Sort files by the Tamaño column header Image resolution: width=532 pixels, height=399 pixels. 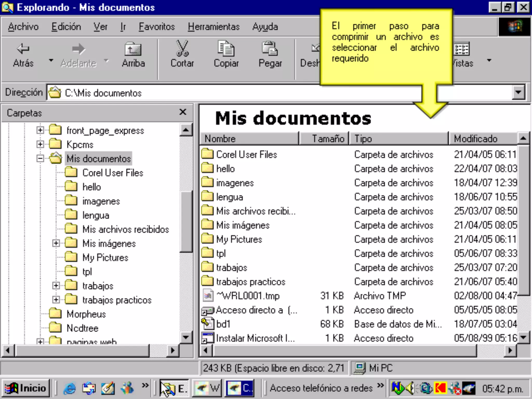click(x=324, y=139)
